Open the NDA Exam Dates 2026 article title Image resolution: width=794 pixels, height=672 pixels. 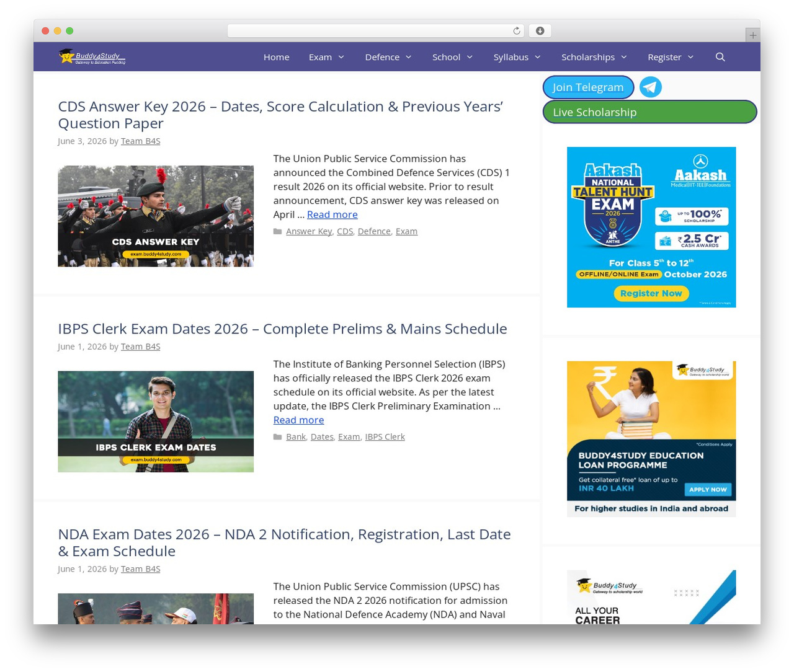point(284,542)
